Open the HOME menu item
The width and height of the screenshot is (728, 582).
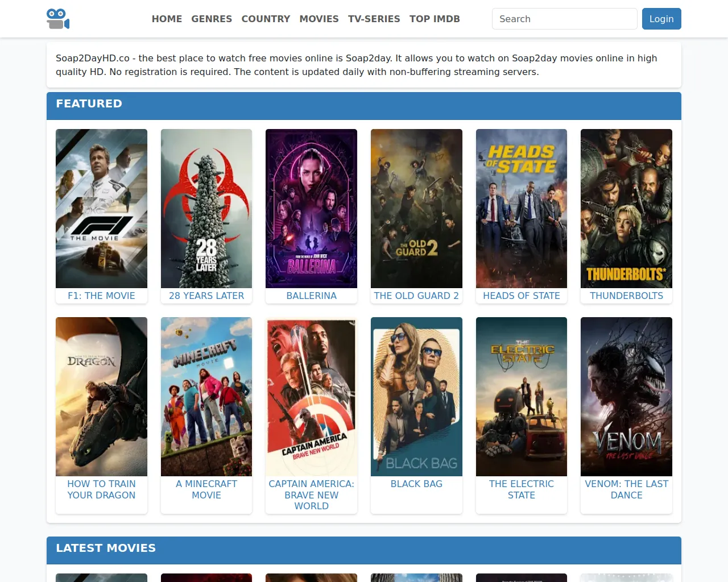[x=167, y=19]
